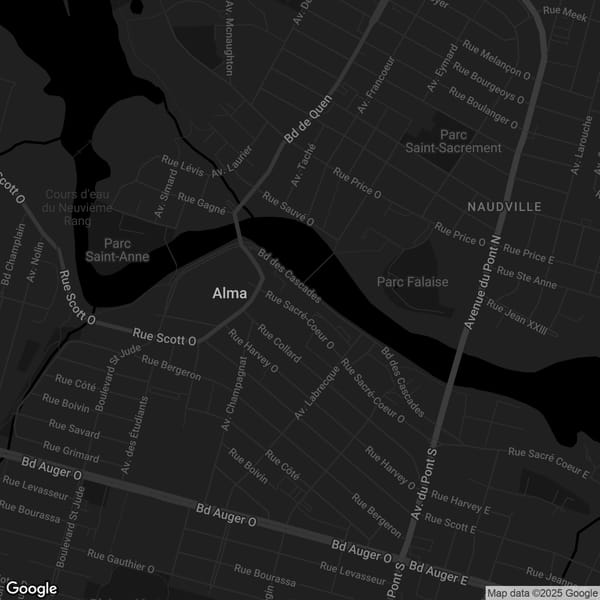Select the Rue Sauvé O label

coord(288,208)
